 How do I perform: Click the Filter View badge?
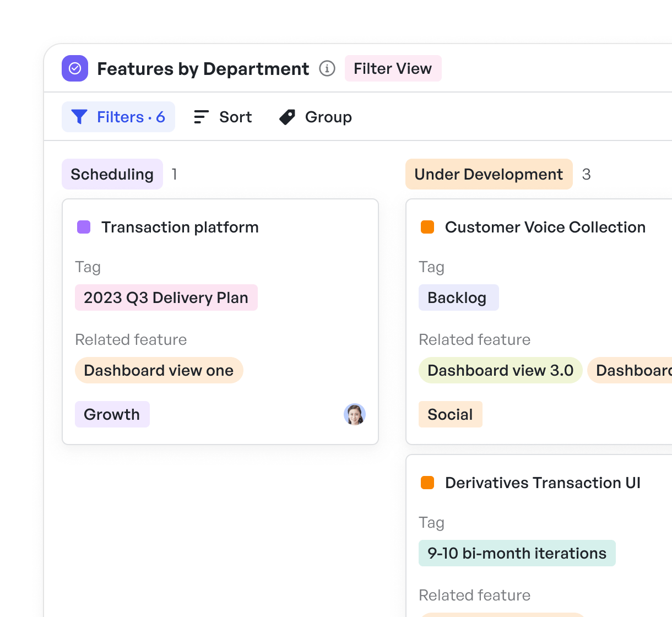[393, 68]
